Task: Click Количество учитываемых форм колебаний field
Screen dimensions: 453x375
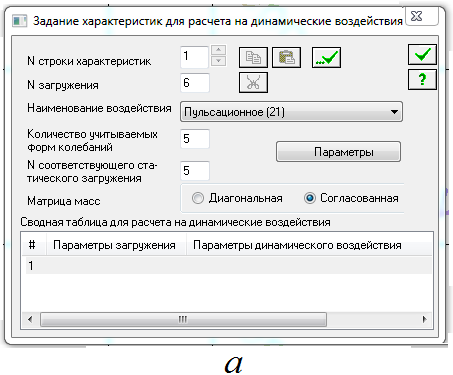Action: tap(195, 139)
